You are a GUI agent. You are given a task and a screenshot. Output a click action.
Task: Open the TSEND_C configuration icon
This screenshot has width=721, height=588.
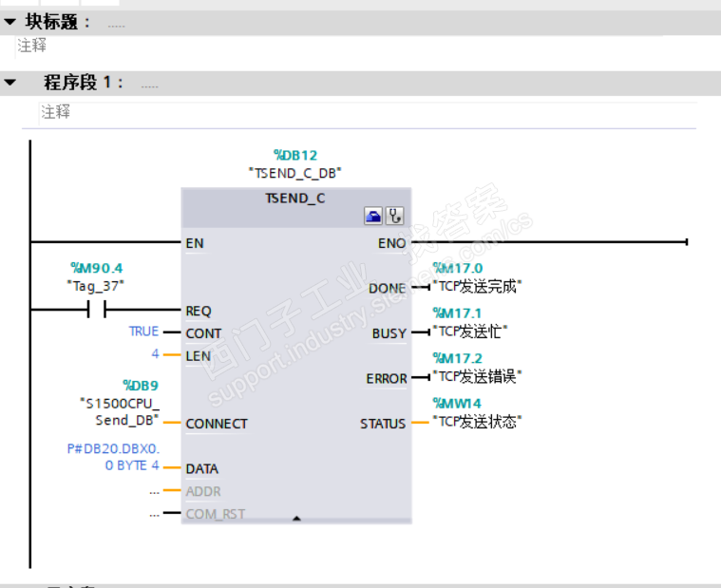(373, 216)
